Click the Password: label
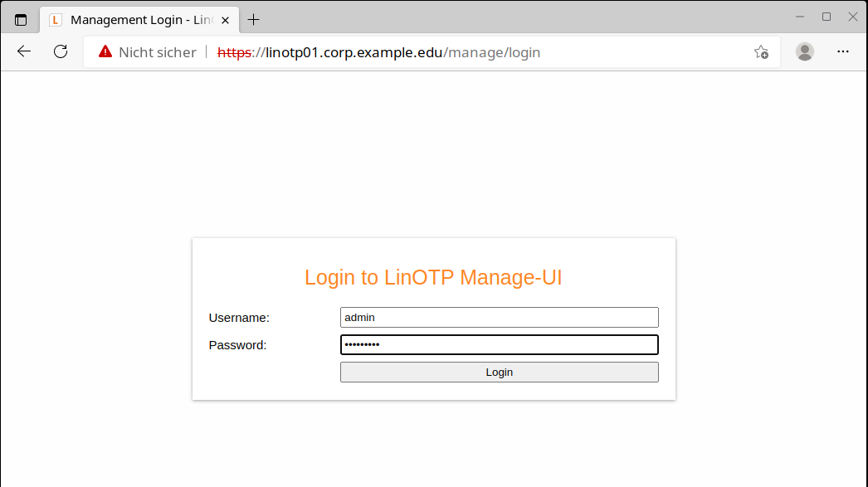 pos(237,345)
